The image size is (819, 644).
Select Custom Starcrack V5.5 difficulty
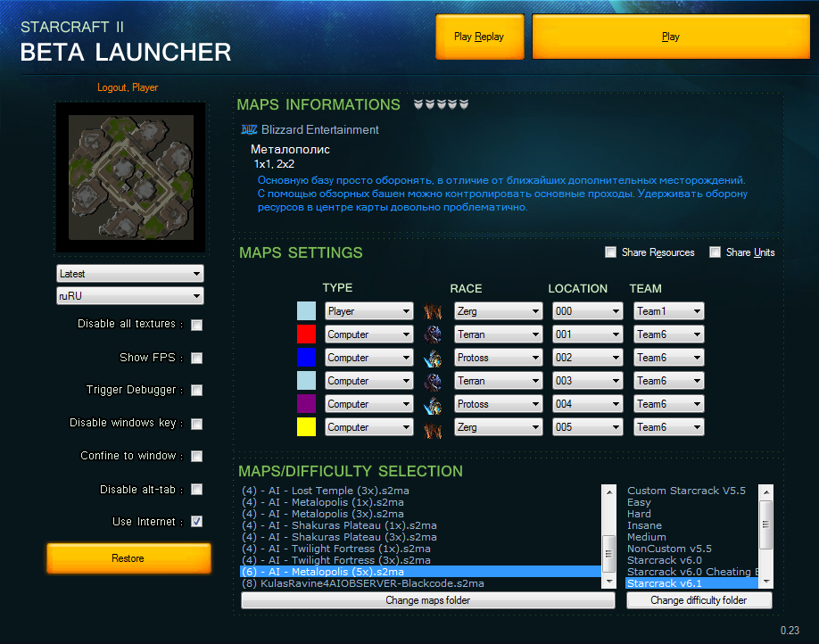(691, 491)
